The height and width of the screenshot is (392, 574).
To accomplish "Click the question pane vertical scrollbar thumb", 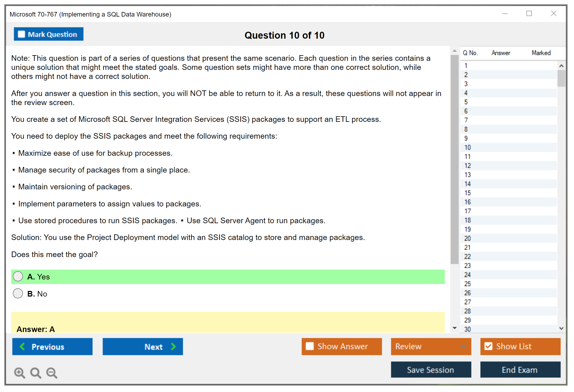I will 454,160.
